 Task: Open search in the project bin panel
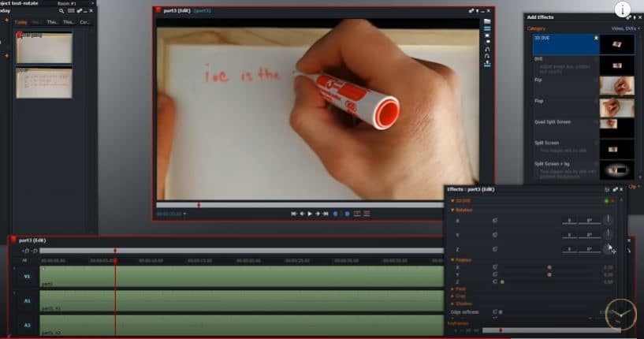coord(61,11)
